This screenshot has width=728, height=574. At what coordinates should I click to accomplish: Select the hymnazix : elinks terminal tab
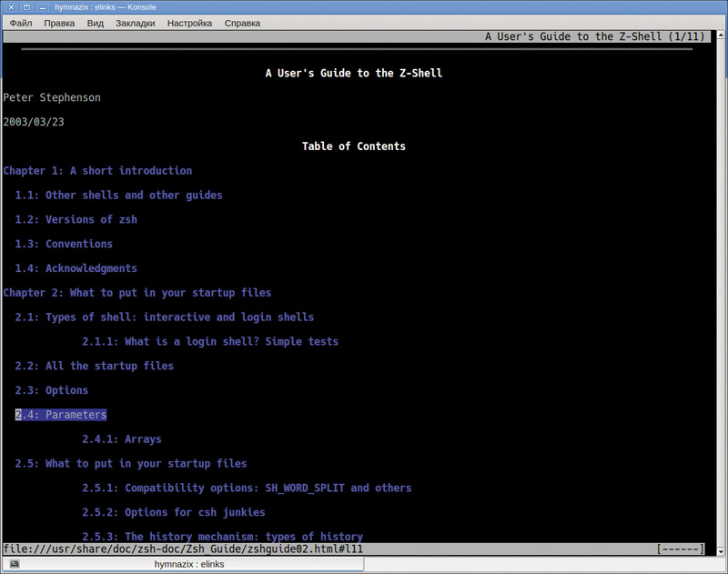(184, 564)
